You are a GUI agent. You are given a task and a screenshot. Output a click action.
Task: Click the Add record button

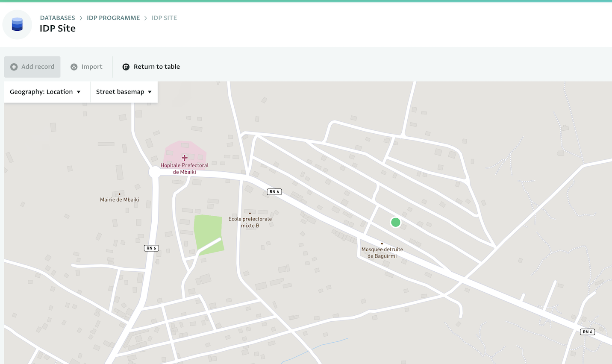(32, 67)
